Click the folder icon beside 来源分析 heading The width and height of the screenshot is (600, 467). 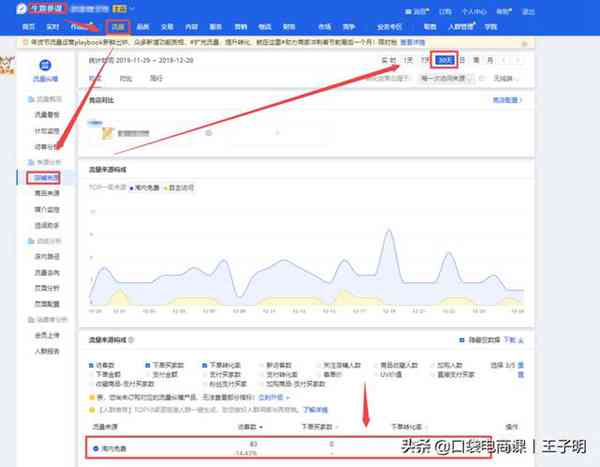click(x=31, y=162)
